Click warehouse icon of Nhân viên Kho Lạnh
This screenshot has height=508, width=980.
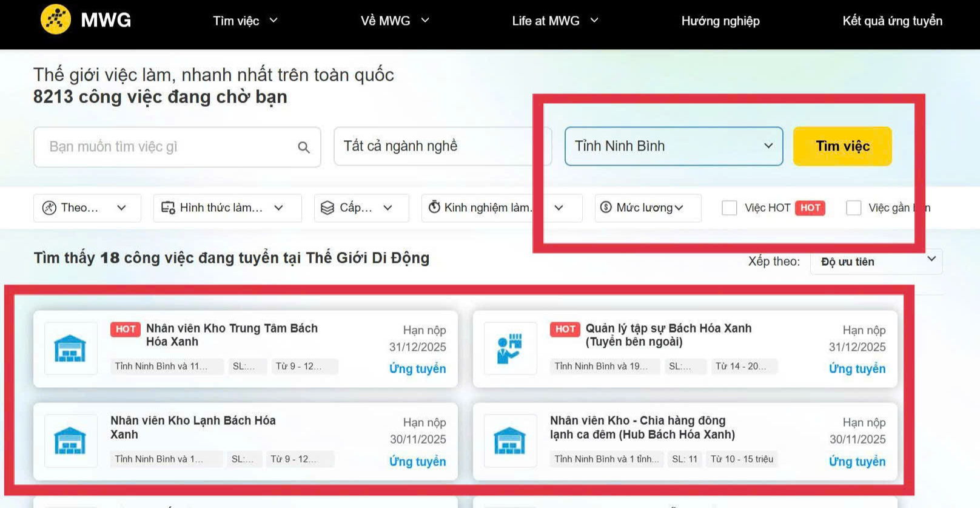point(70,441)
